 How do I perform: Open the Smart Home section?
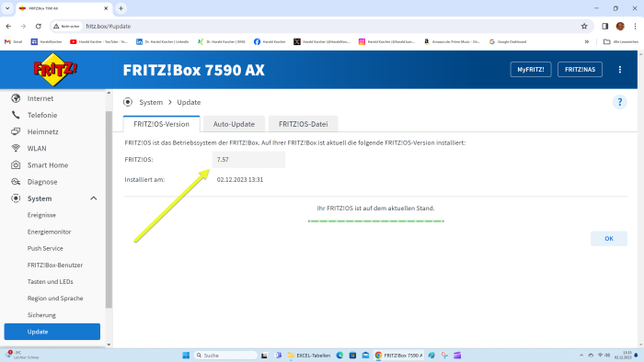click(48, 165)
